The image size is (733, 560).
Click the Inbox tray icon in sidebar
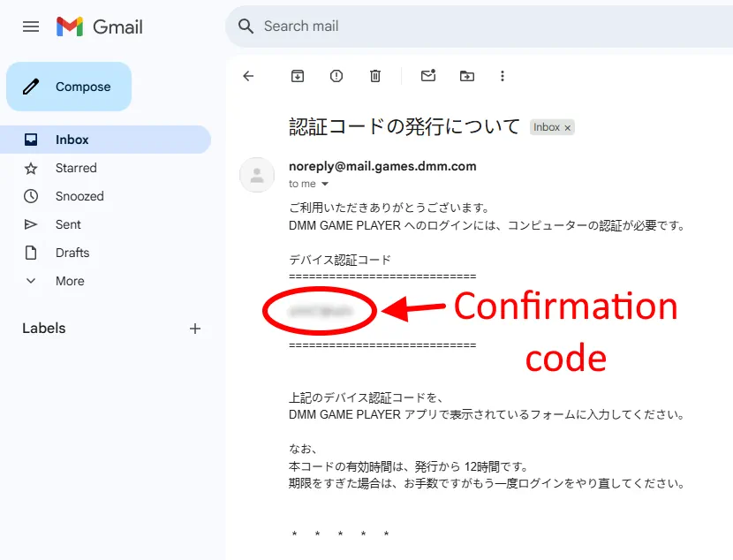point(31,140)
